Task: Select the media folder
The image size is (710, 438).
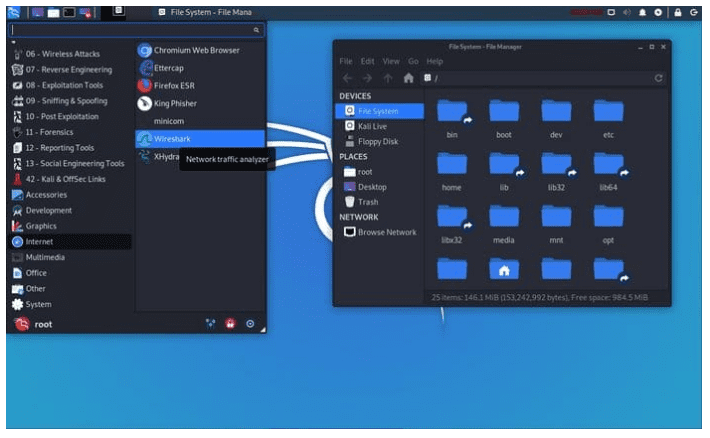Action: (504, 225)
